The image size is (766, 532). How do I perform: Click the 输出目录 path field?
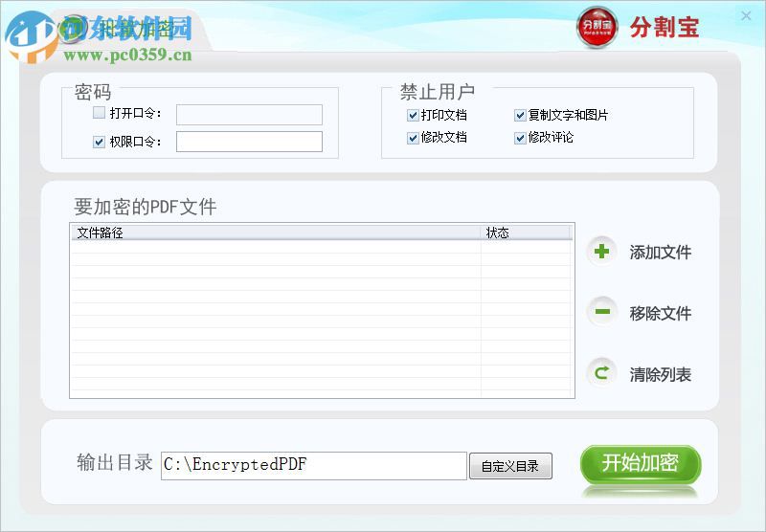[314, 466]
